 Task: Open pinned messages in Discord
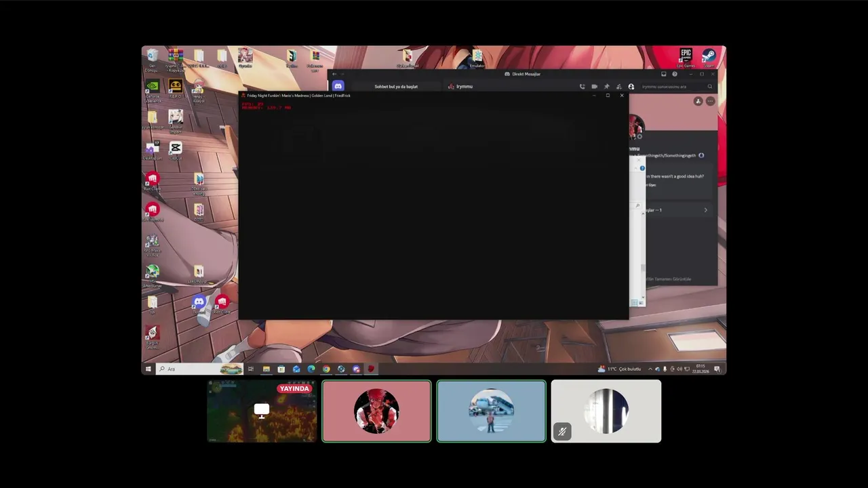[606, 87]
